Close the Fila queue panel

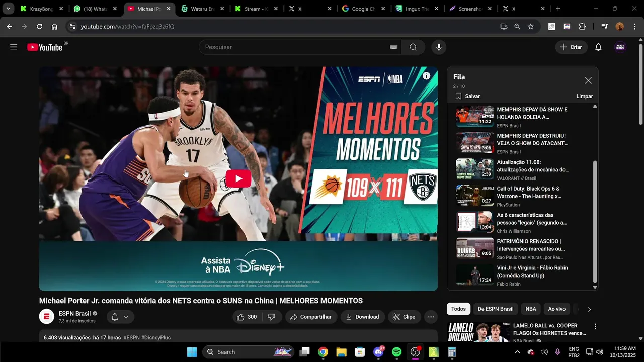(588, 80)
